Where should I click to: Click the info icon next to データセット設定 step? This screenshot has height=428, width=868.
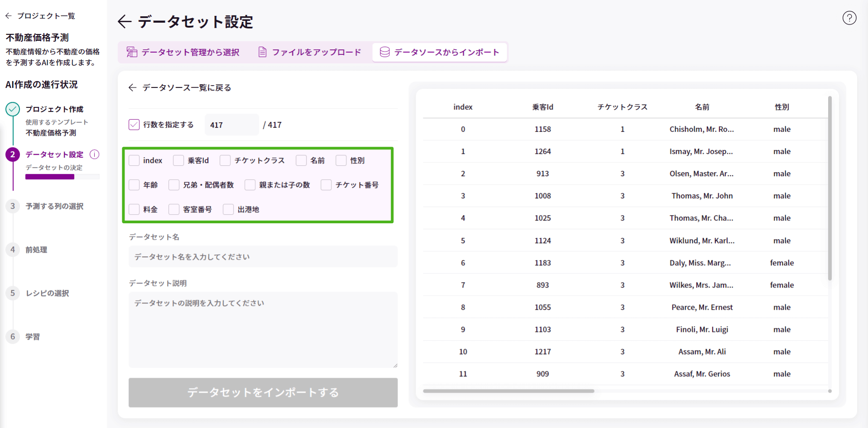click(x=94, y=154)
